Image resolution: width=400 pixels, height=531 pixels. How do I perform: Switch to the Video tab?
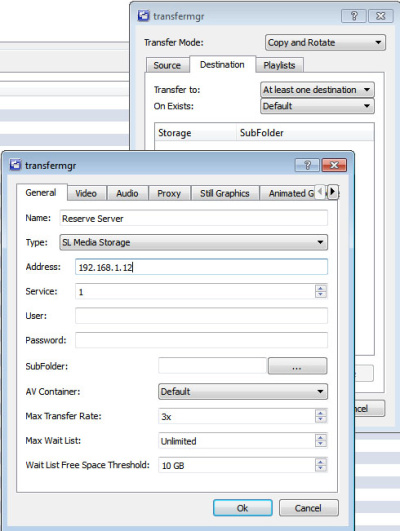tap(86, 193)
